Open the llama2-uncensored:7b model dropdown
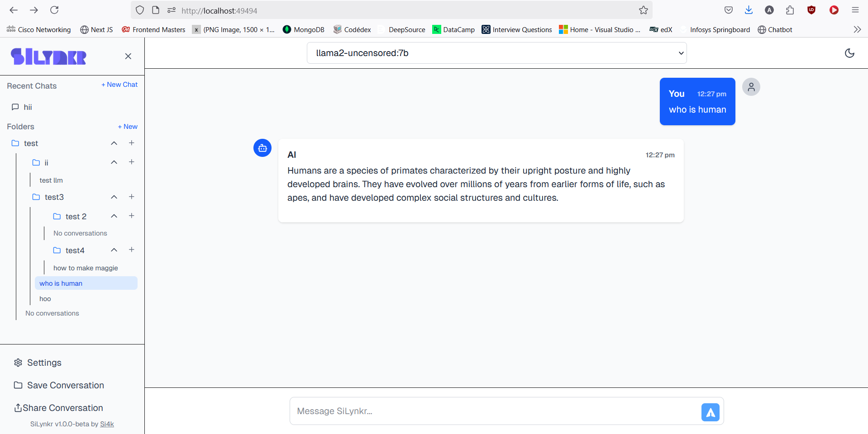Screen dimensions: 868x434 click(496, 53)
